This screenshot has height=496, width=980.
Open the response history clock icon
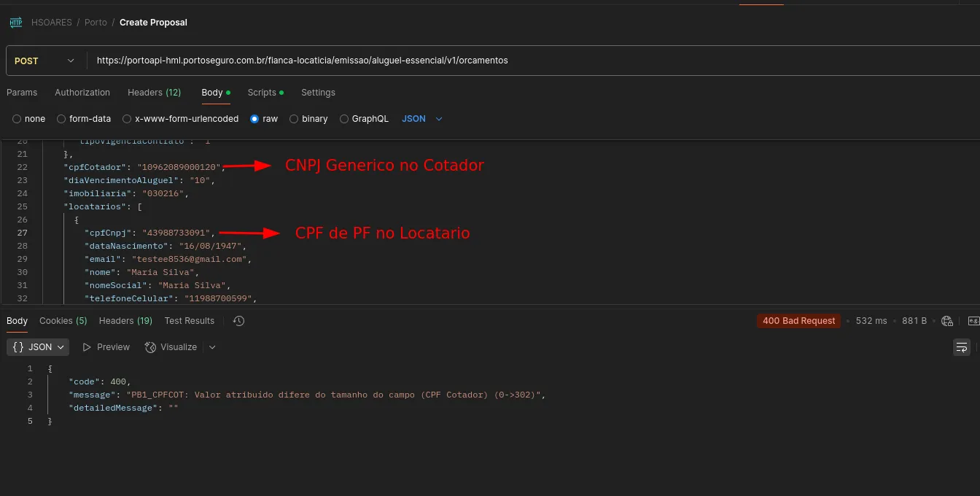click(x=238, y=321)
